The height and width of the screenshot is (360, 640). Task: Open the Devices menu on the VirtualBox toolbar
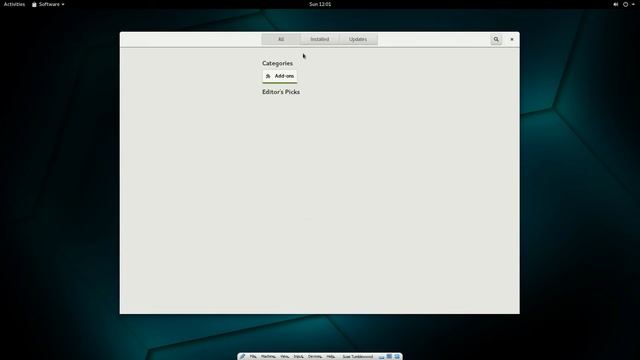click(315, 356)
